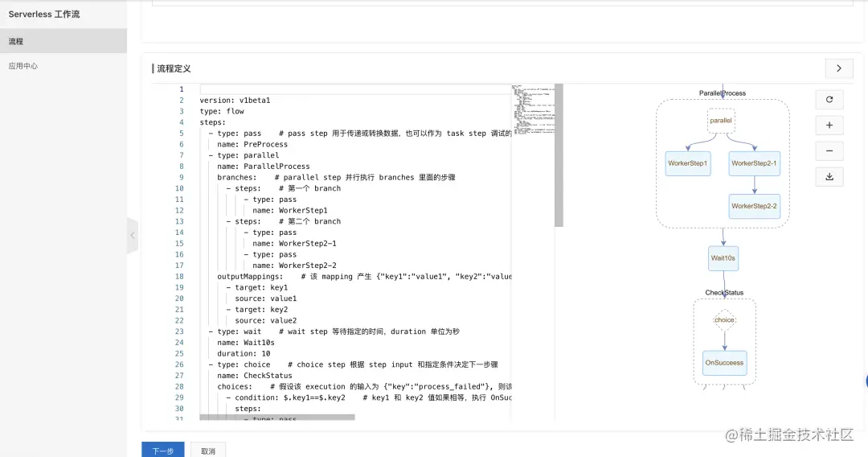This screenshot has height=457, width=868.
Task: Click the 取消 button
Action: [208, 451]
